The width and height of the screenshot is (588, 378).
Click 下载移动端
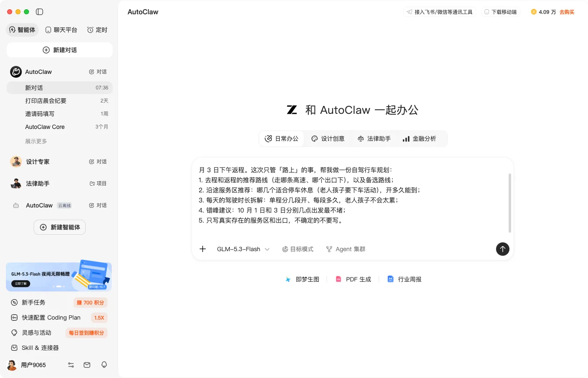pyautogui.click(x=500, y=12)
